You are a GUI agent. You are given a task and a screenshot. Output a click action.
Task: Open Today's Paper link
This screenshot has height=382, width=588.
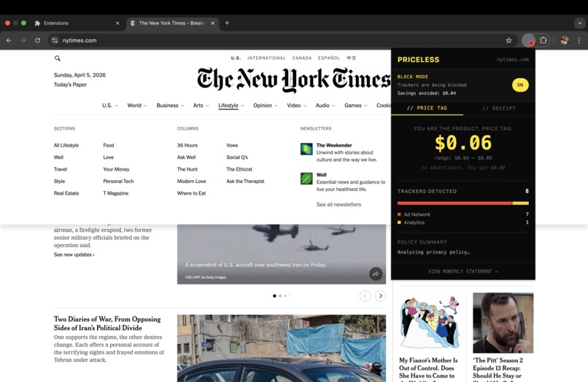point(70,85)
